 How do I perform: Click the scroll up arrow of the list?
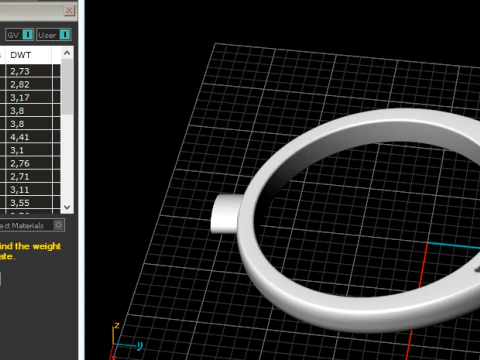[x=67, y=53]
